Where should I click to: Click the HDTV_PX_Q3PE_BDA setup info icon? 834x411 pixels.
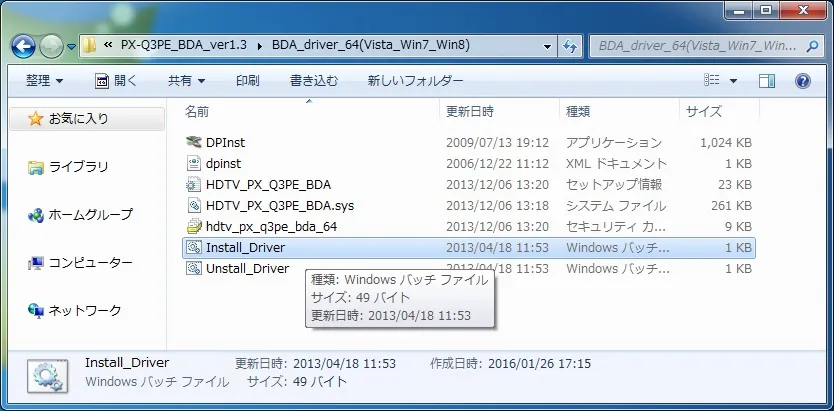(x=194, y=184)
